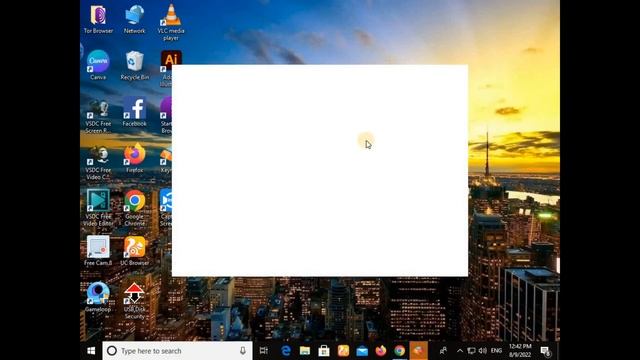Change input language via ENG indicator
This screenshot has width=640, height=360.
click(x=496, y=351)
